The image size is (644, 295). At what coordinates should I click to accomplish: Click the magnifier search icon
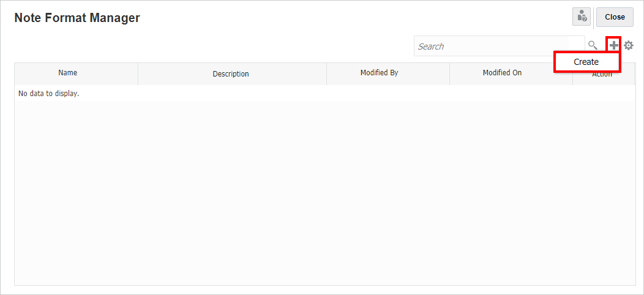coord(593,45)
